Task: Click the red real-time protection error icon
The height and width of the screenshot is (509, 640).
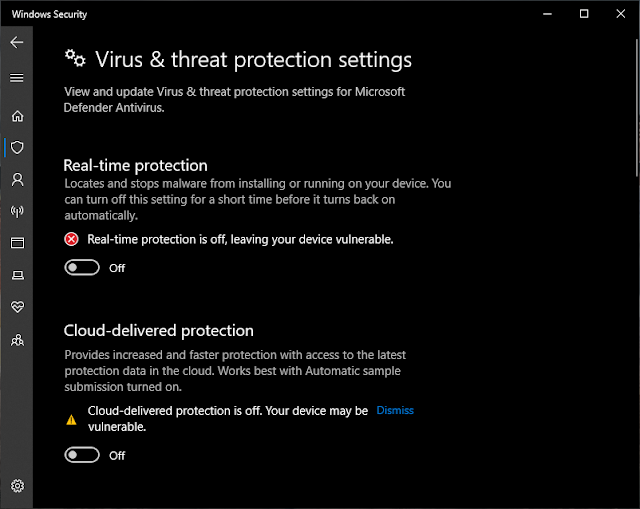Action: tap(71, 239)
